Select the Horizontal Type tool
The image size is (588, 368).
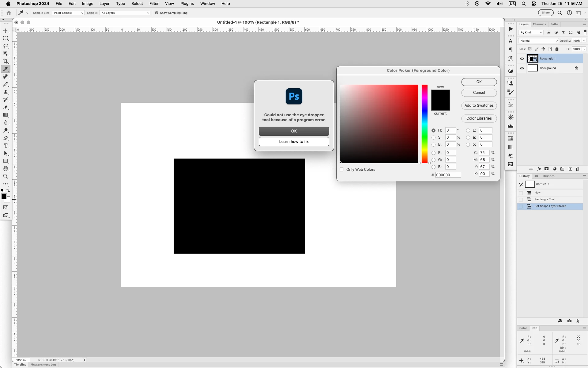pyautogui.click(x=6, y=146)
